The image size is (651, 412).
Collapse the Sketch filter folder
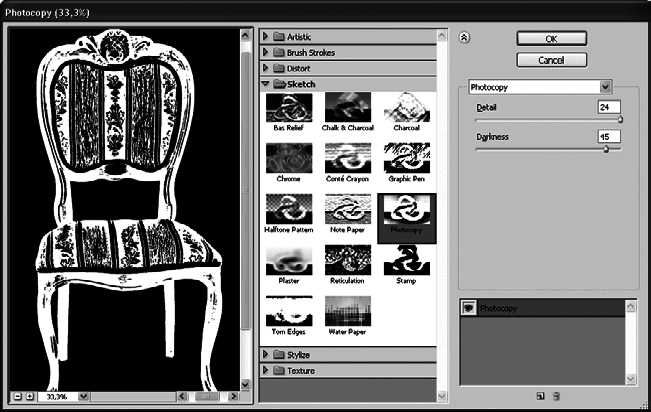(266, 84)
